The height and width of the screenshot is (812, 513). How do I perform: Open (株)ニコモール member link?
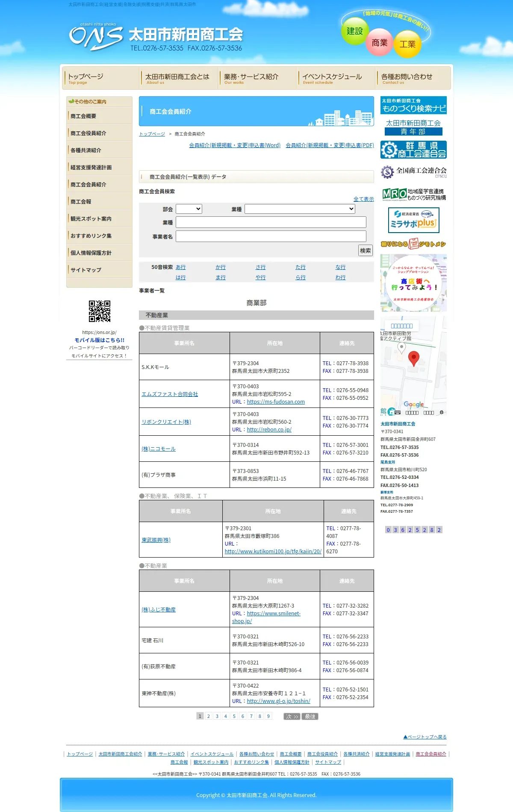[159, 449]
